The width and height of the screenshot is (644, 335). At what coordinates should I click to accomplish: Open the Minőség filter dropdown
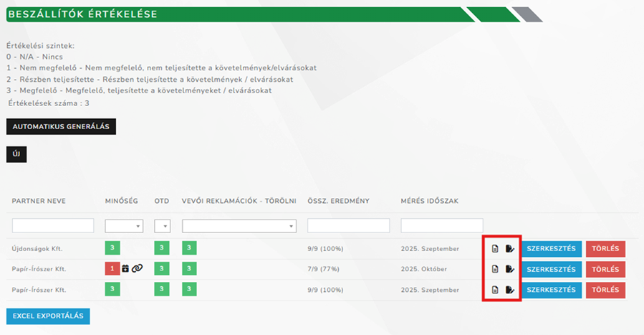point(123,226)
